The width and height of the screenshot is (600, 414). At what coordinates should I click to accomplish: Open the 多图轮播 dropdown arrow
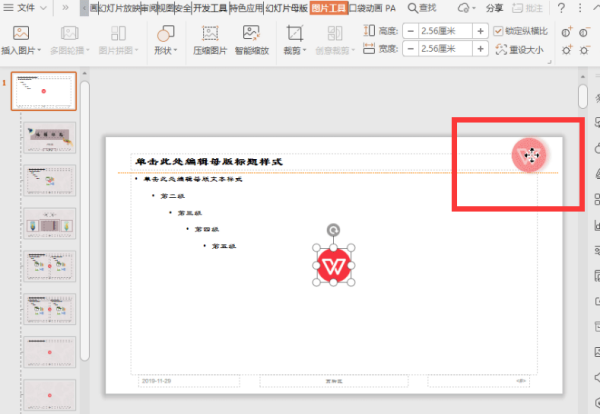(88, 50)
